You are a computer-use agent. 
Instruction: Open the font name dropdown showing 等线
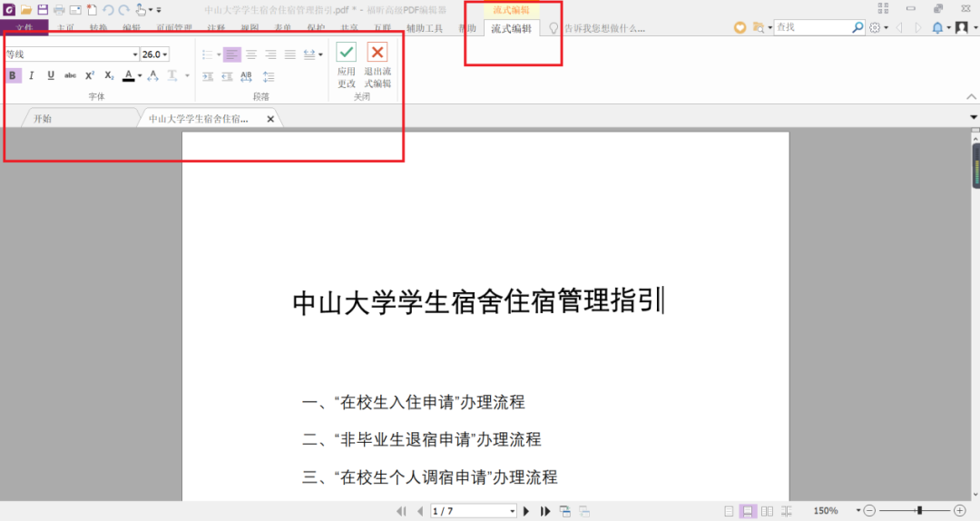(135, 54)
